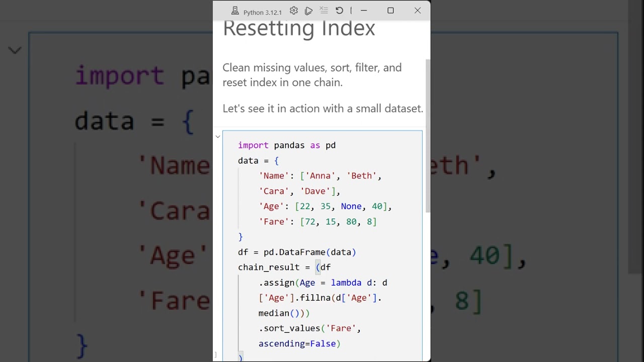Click the Restart kernel icon
The image size is (644, 362).
(x=339, y=11)
